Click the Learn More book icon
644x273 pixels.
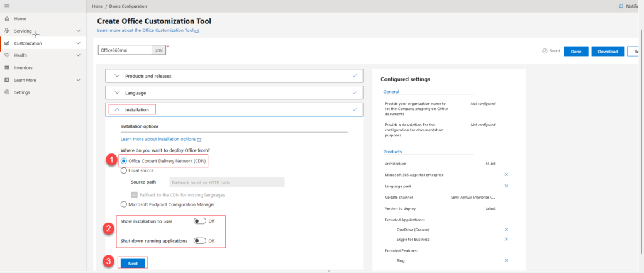[x=6, y=80]
